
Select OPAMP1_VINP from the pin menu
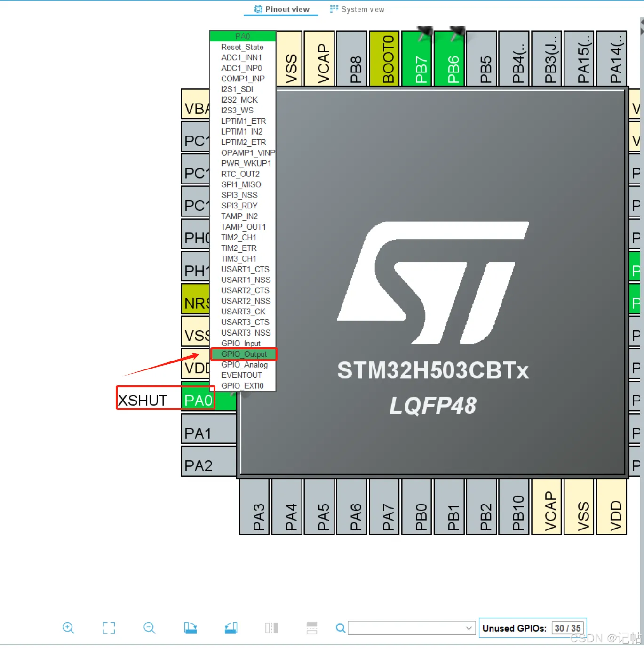point(242,153)
